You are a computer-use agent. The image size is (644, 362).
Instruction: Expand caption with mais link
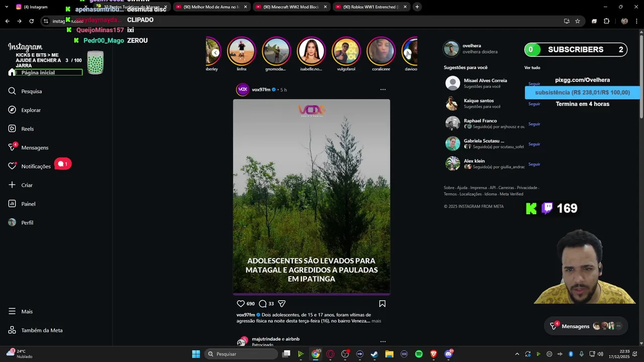(x=376, y=321)
